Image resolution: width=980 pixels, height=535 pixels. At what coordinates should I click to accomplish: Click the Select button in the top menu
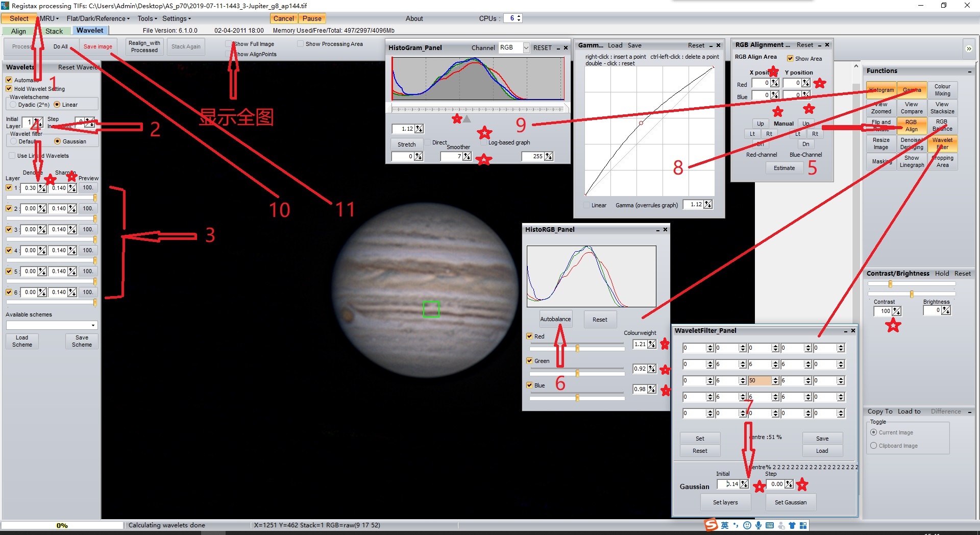(19, 18)
